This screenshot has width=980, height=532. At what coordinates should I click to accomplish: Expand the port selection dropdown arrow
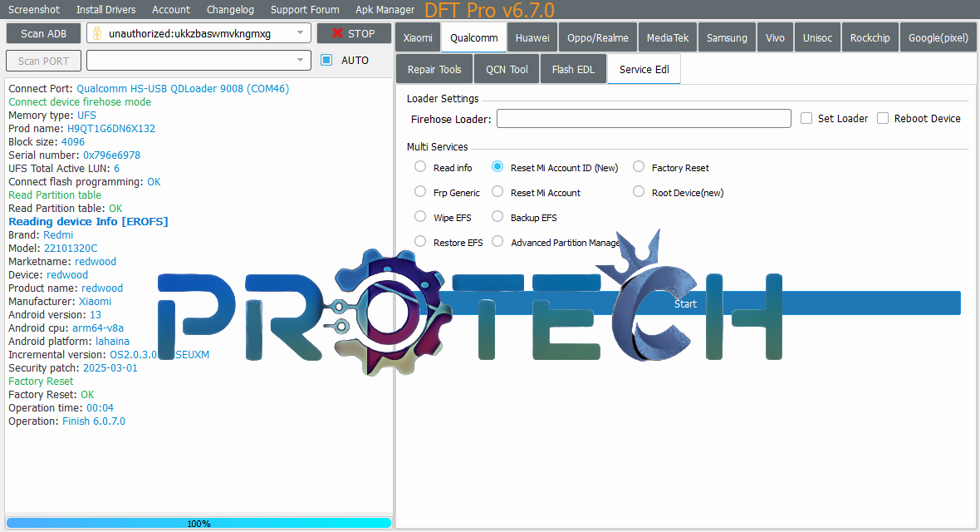[x=300, y=60]
